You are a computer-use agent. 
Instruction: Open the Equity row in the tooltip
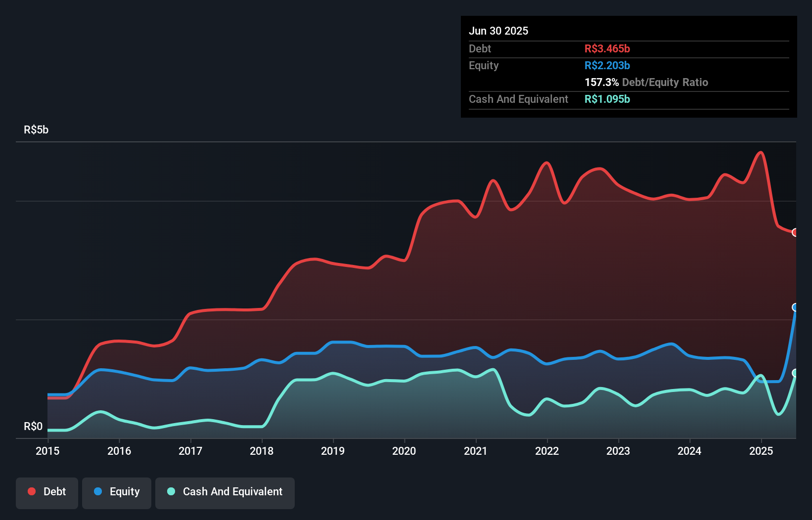point(483,65)
